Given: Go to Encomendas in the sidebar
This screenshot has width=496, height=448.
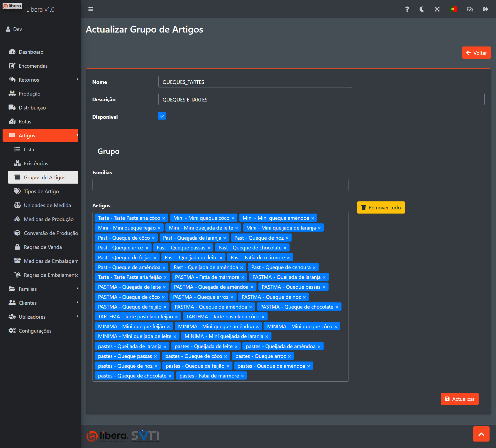Looking at the screenshot, I should pos(33,66).
